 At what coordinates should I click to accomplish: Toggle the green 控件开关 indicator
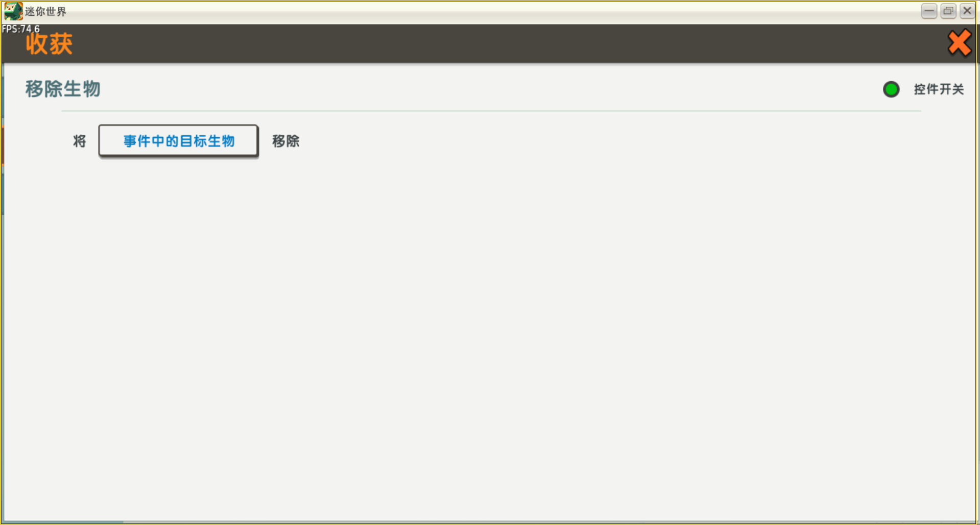(x=891, y=89)
